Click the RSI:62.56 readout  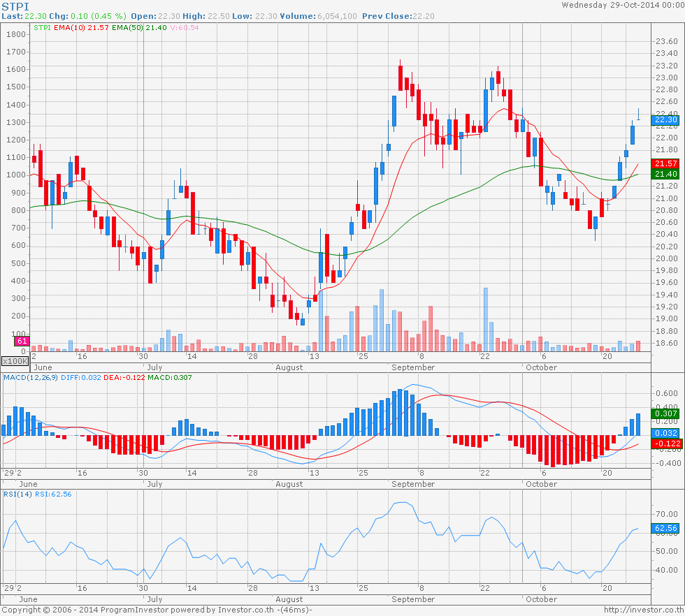tap(53, 494)
